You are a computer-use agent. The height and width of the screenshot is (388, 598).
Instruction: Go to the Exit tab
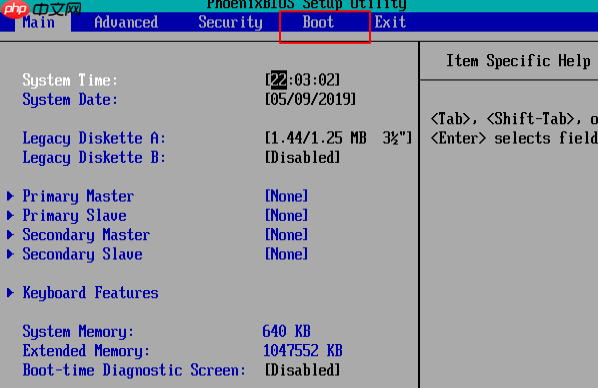point(390,22)
